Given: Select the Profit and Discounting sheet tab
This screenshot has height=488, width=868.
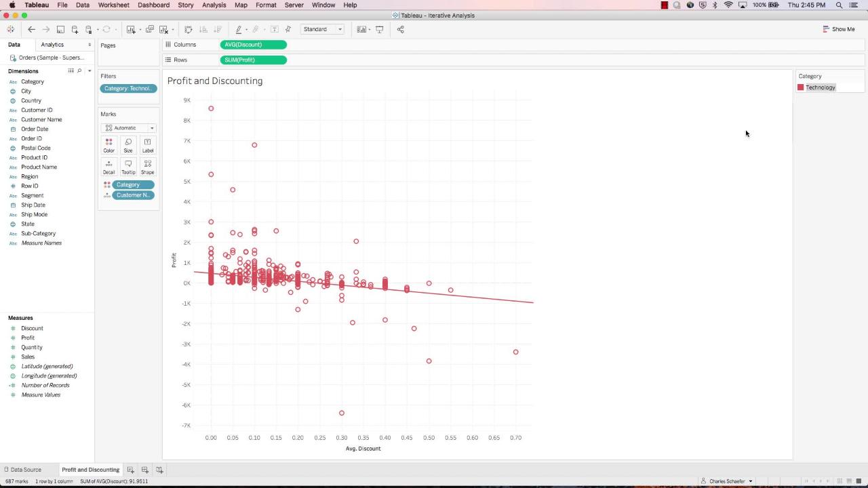Looking at the screenshot, I should pos(90,470).
